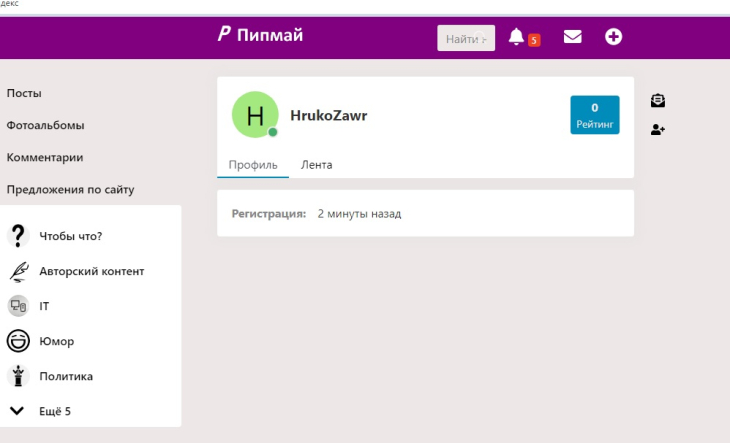Expand the list with Ещё 5 chevron
730x443 pixels.
[x=17, y=411]
